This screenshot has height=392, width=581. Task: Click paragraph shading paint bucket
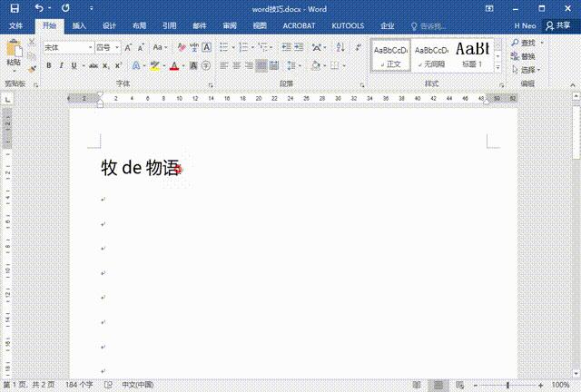315,66
